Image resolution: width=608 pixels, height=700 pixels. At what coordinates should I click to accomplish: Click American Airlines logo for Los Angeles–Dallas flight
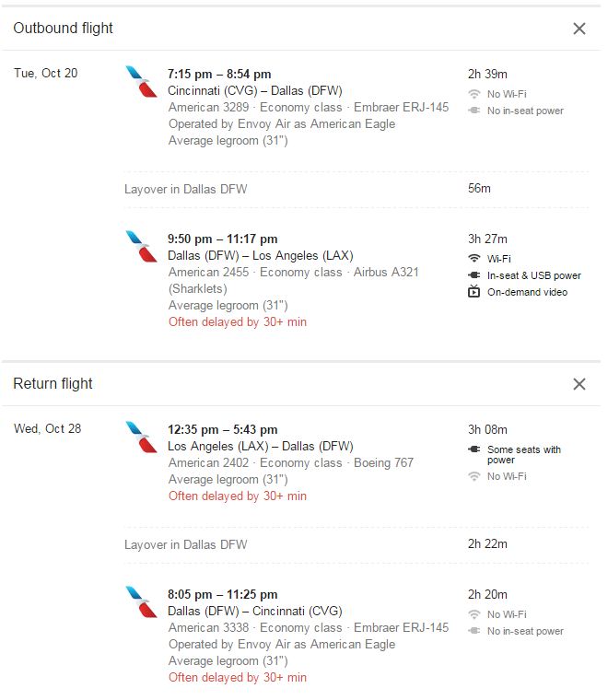point(141,437)
